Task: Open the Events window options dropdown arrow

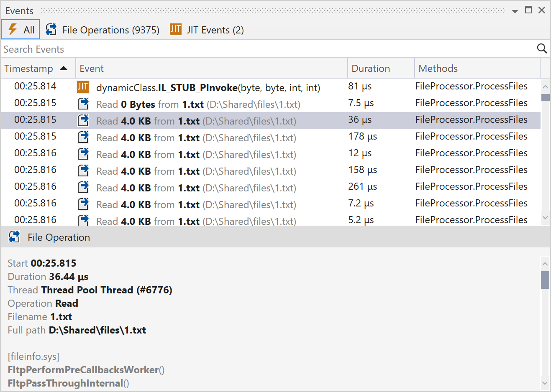Action: [x=515, y=11]
